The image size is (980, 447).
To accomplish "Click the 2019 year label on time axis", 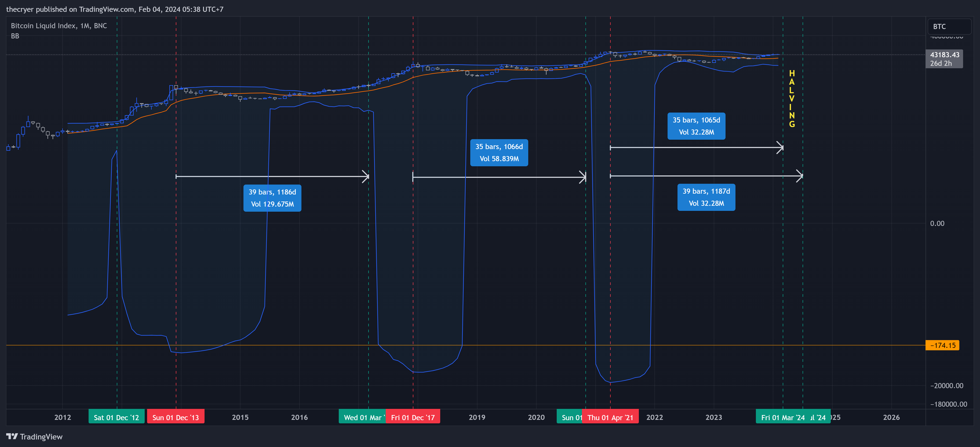I will coord(477,417).
